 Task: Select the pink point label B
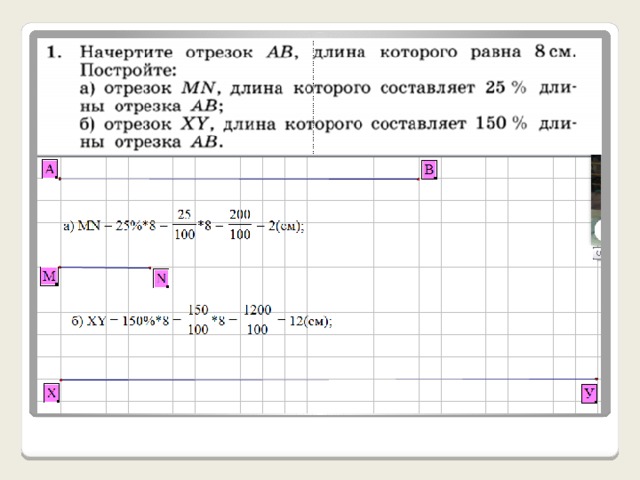pyautogui.click(x=429, y=169)
